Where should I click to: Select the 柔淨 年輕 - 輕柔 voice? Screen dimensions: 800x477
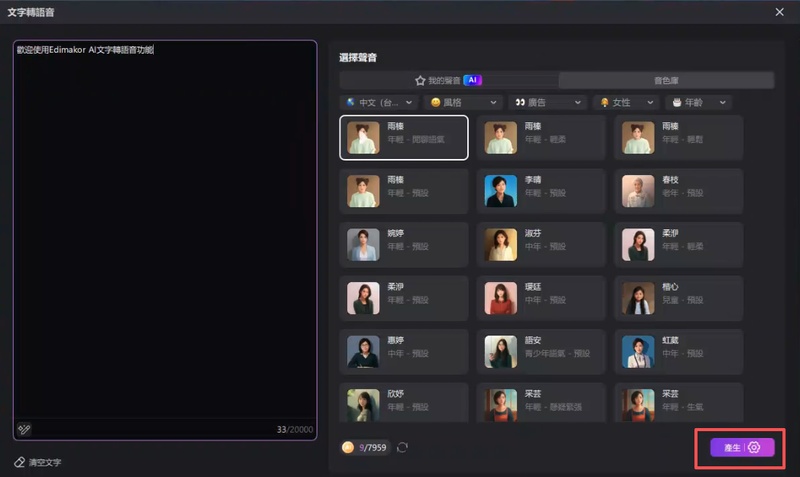tap(678, 245)
